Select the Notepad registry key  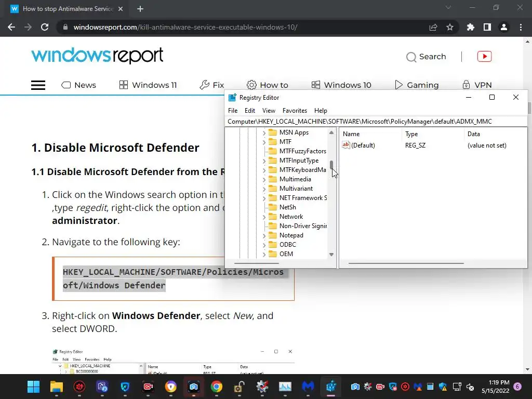pyautogui.click(x=291, y=235)
